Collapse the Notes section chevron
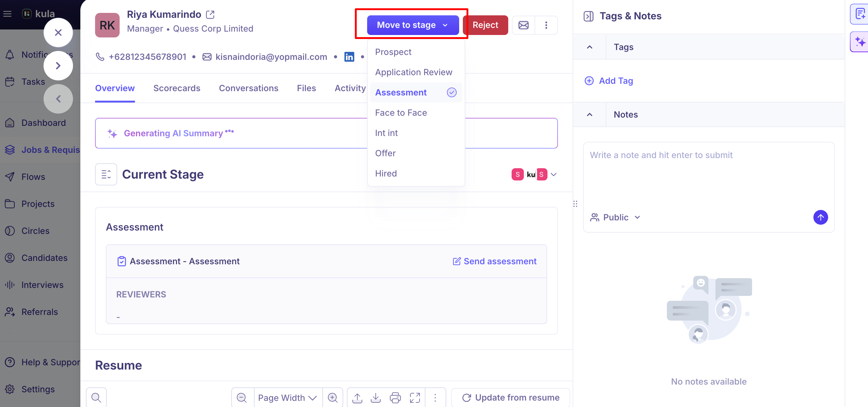 589,114
